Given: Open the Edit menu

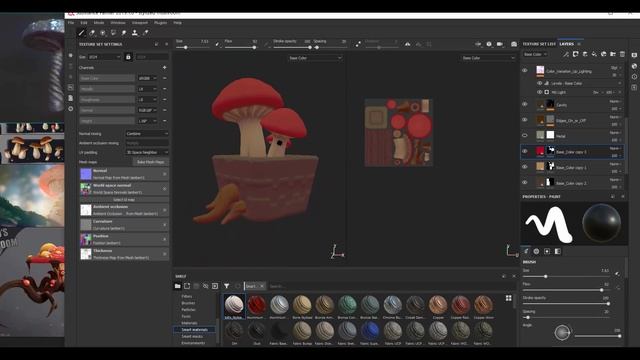Looking at the screenshot, I should point(84,23).
